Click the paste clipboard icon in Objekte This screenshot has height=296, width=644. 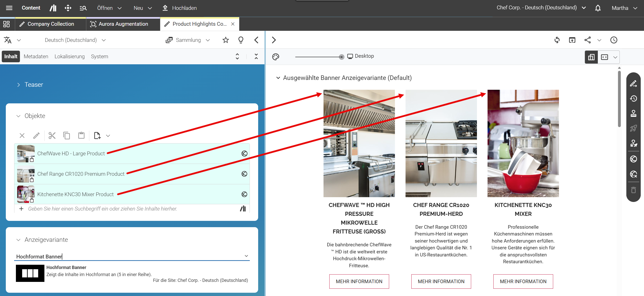[81, 135]
